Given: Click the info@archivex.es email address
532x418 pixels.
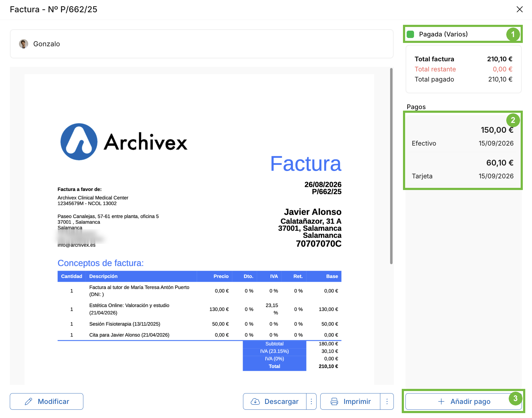Looking at the screenshot, I should (x=77, y=245).
